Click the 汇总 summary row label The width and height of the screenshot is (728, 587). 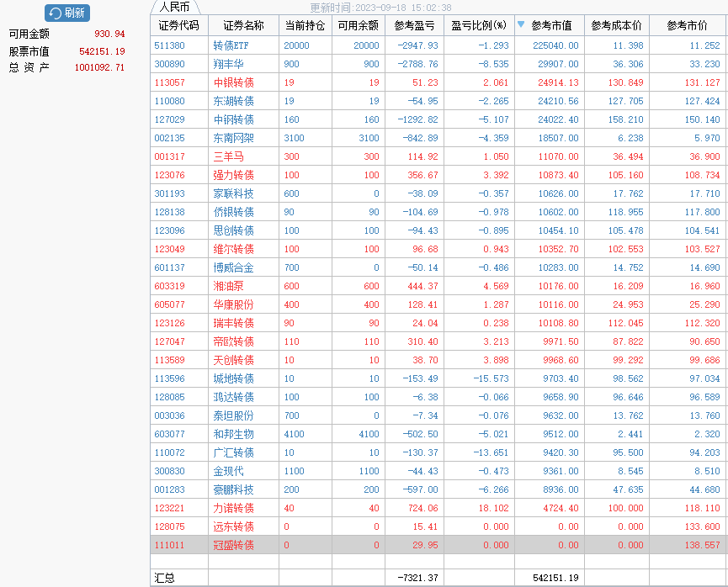tap(164, 578)
